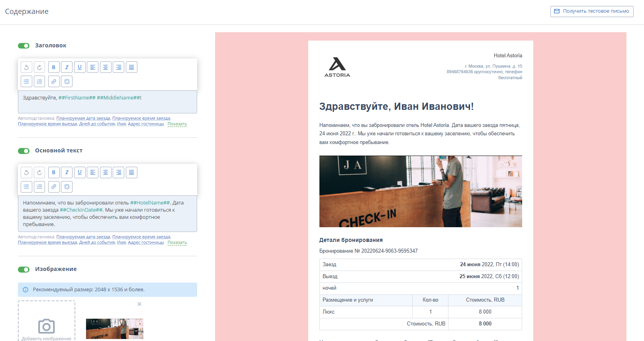
Task: Insert Адрес гостиницы tag under Основной текст
Action: 146,243
